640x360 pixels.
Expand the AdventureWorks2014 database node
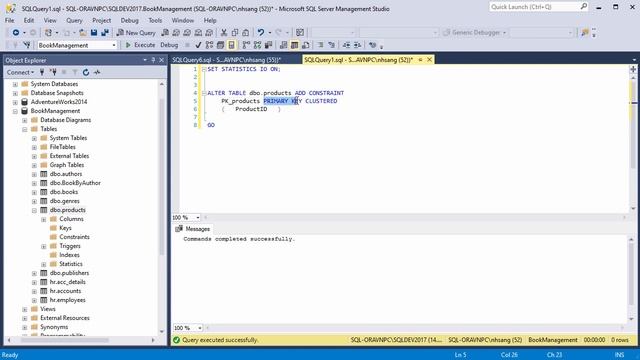click(15, 102)
